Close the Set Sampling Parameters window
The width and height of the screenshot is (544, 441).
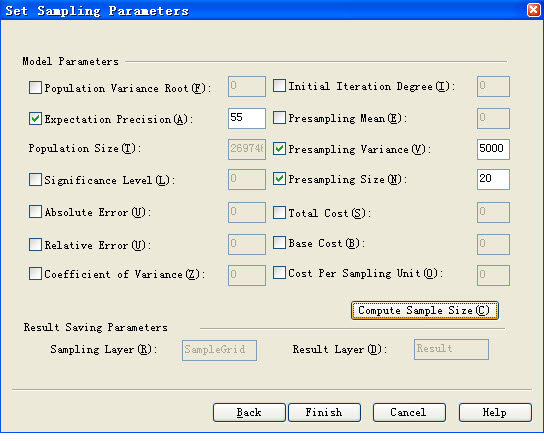[x=533, y=10]
